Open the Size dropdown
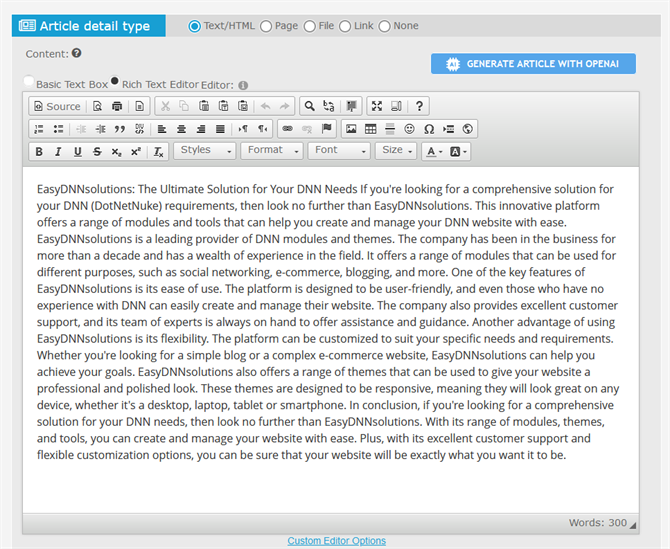Image resolution: width=670 pixels, height=549 pixels. pos(396,151)
